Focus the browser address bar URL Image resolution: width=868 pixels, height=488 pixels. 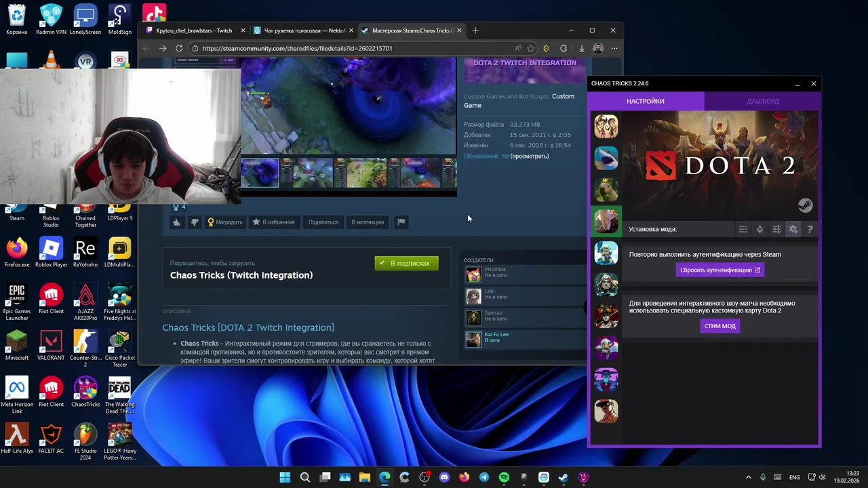point(297,48)
